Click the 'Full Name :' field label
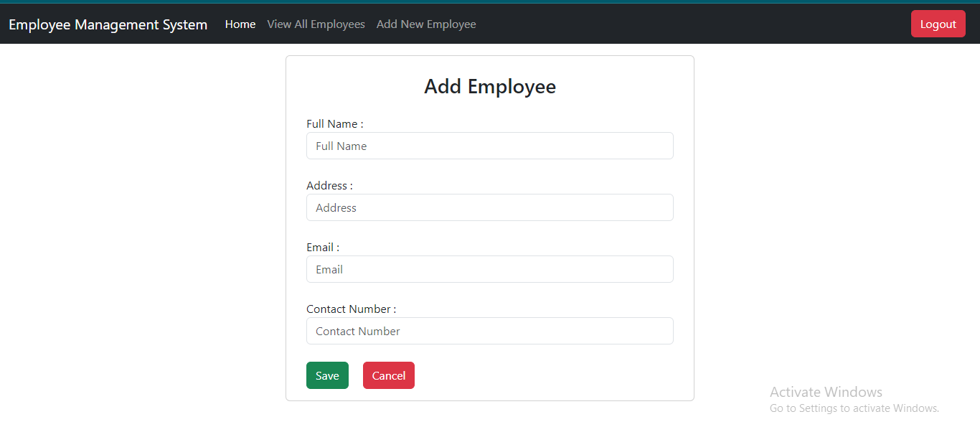Viewport: 980px width, 427px height. 335,124
